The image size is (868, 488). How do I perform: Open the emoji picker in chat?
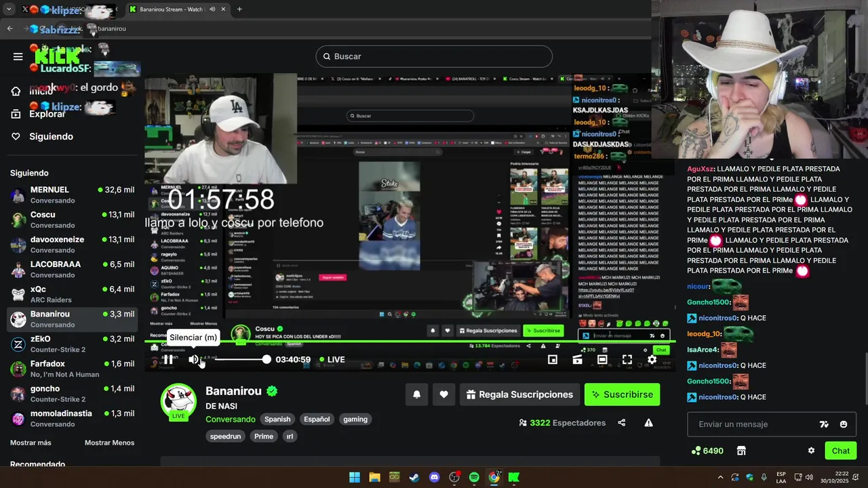click(x=844, y=424)
